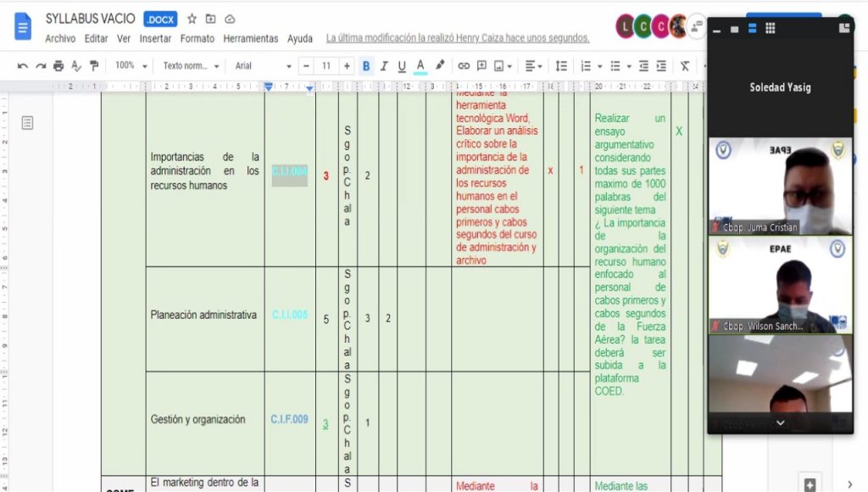This screenshot has width=868, height=492.
Task: Toggle bold formatting
Action: (366, 66)
